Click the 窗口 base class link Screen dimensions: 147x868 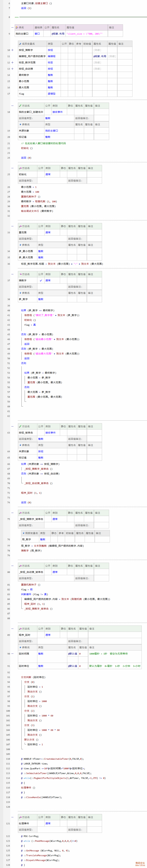click(x=37, y=34)
